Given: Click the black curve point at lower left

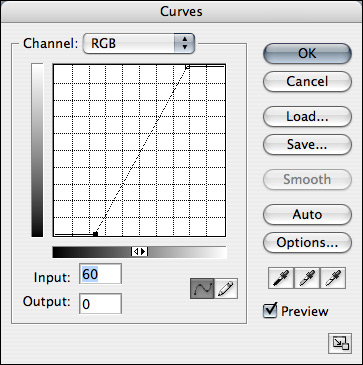Looking at the screenshot, I should point(95,234).
